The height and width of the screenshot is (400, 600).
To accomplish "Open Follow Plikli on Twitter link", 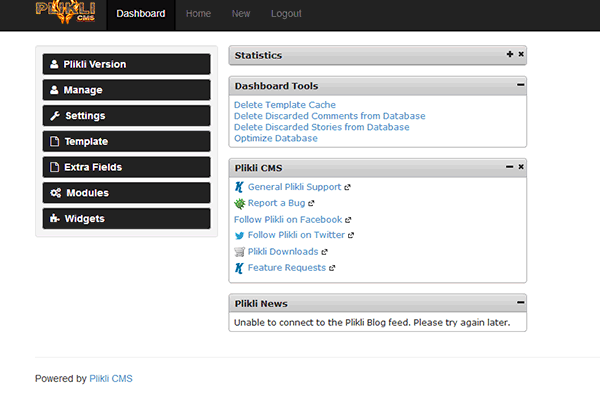I will click(296, 235).
